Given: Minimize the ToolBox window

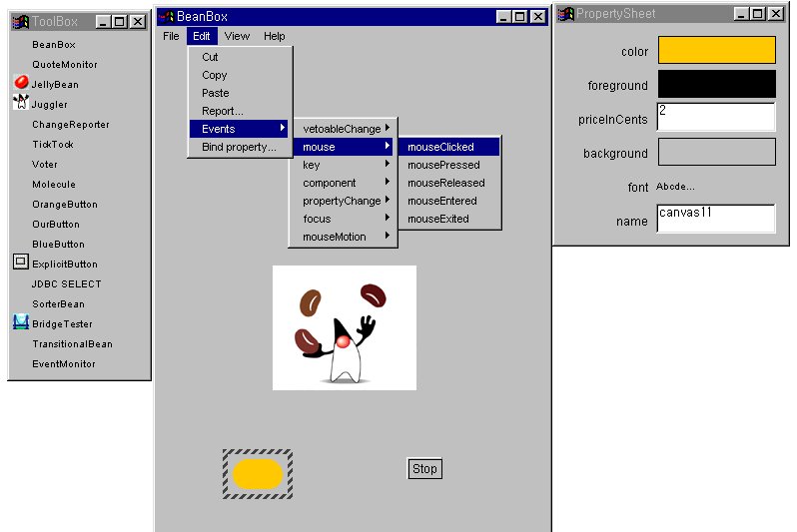Looking at the screenshot, I should (x=103, y=21).
